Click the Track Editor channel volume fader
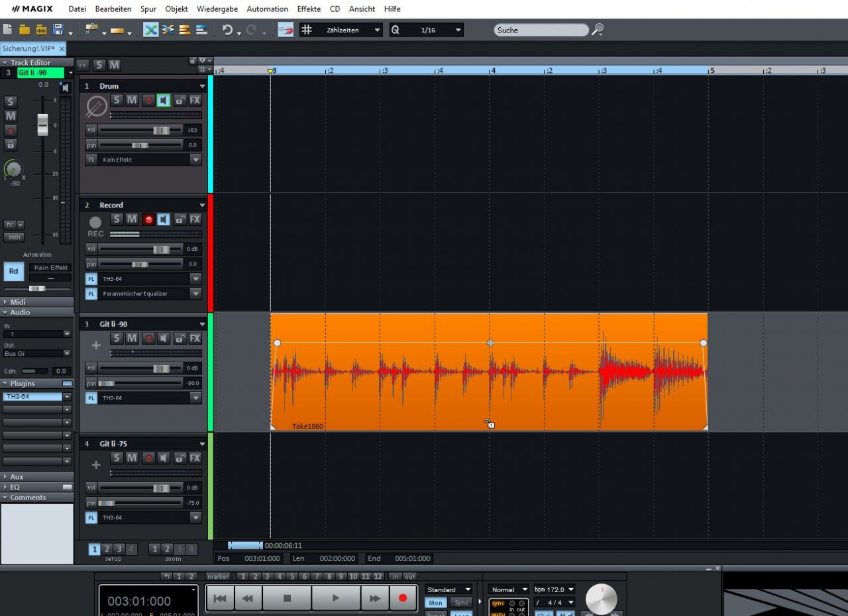Image resolution: width=848 pixels, height=616 pixels. (42, 125)
